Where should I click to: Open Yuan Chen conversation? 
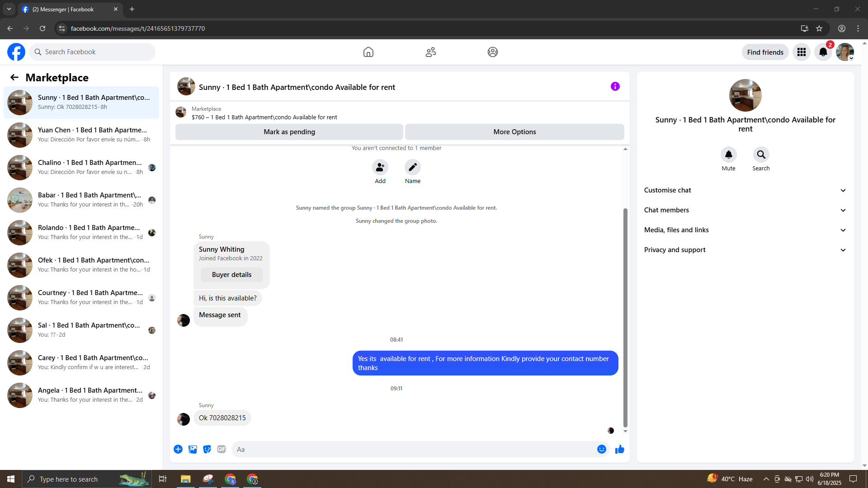pyautogui.click(x=81, y=135)
